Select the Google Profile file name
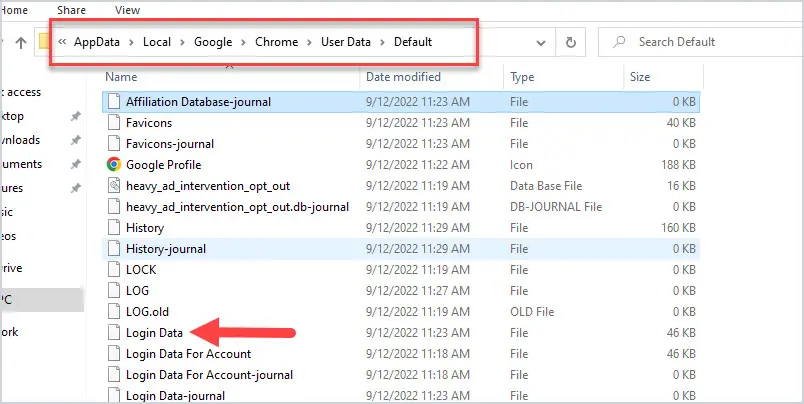The height and width of the screenshot is (404, 804). point(164,165)
